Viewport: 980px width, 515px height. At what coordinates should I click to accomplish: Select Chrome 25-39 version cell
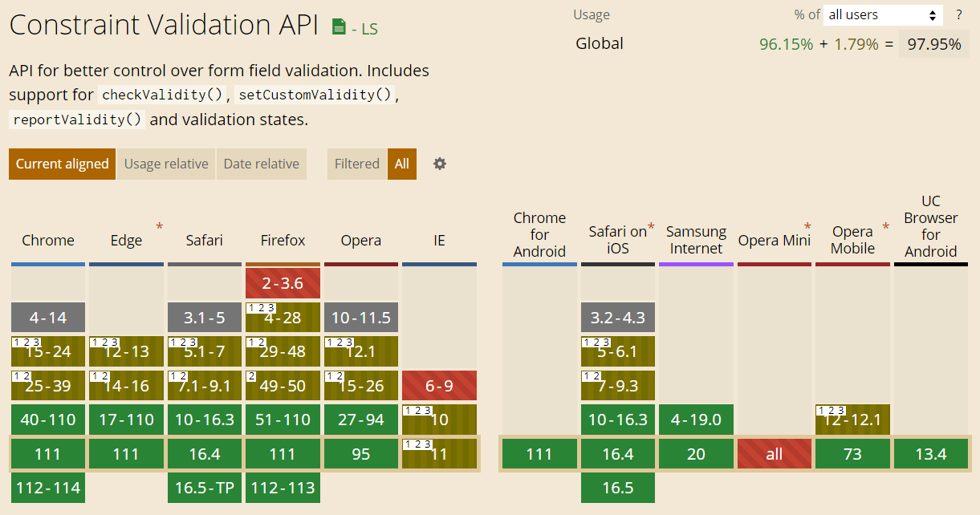pyautogui.click(x=48, y=386)
